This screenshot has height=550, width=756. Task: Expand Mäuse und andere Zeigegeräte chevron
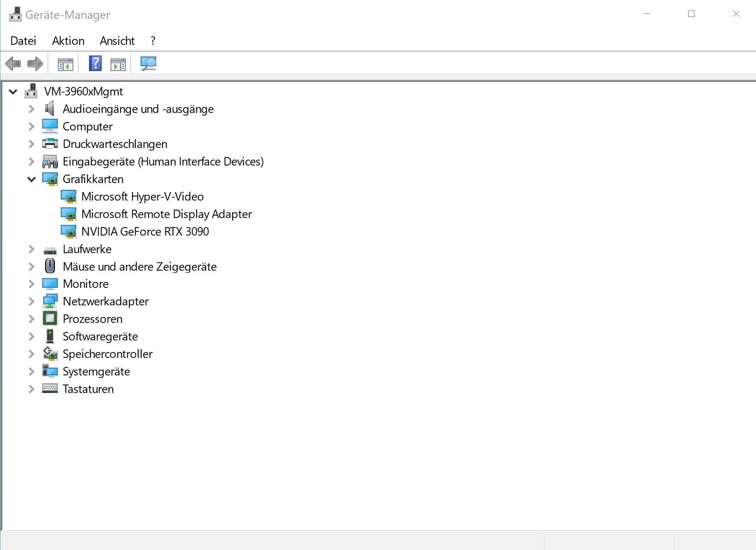(x=31, y=266)
